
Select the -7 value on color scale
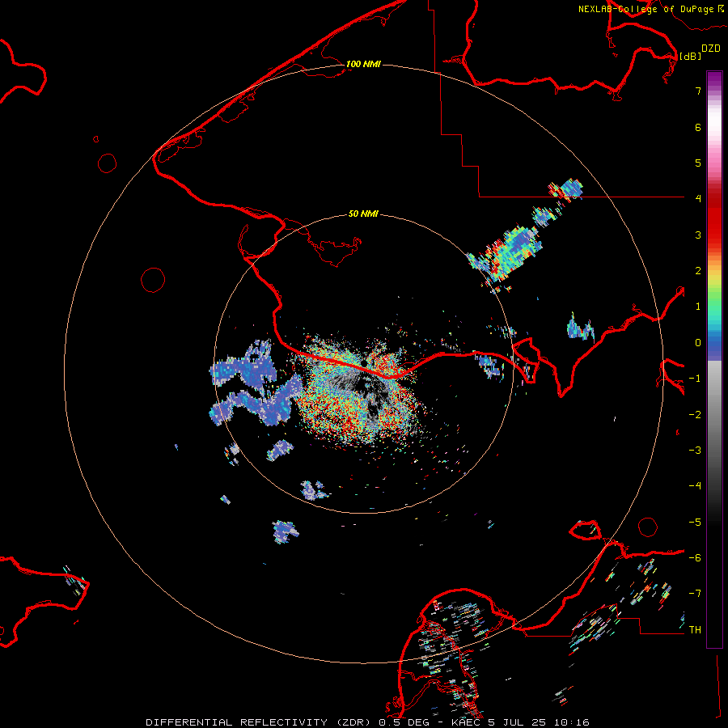point(695,594)
